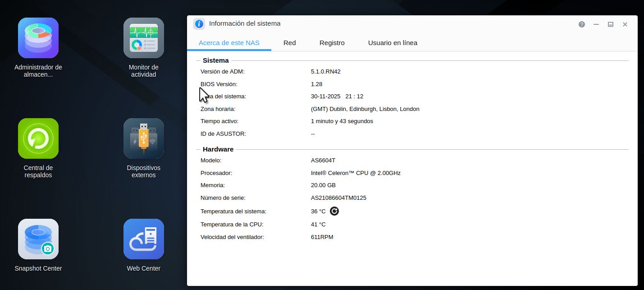Open the Registro tab

332,43
